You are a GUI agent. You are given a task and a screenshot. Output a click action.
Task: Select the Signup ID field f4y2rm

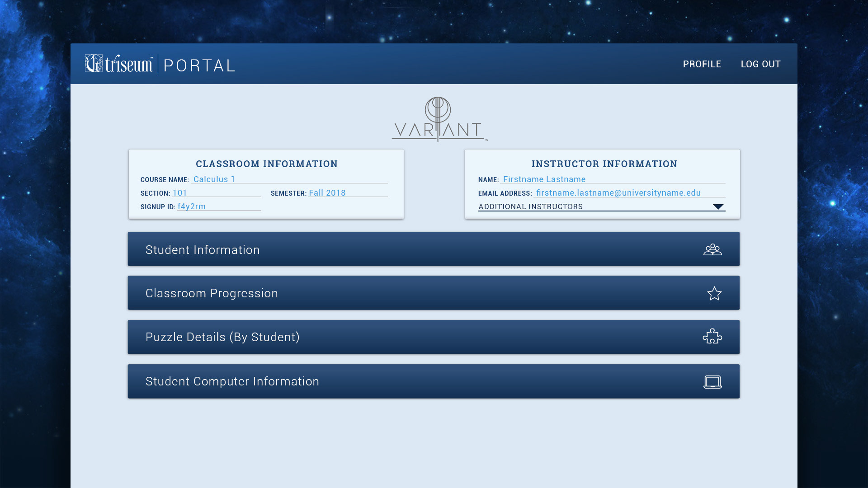[x=219, y=206]
